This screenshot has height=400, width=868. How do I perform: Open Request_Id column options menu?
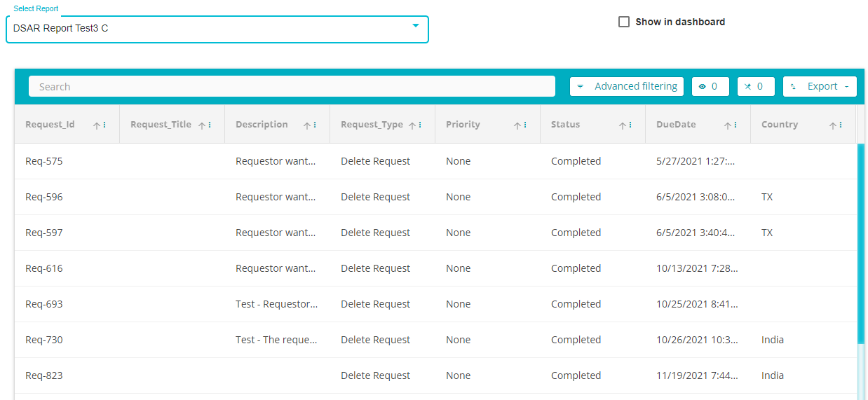pyautogui.click(x=104, y=125)
